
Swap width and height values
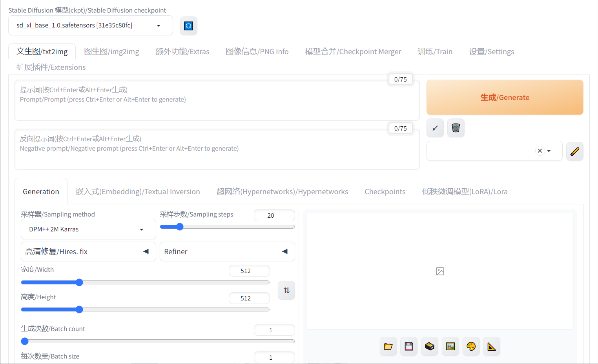[286, 290]
